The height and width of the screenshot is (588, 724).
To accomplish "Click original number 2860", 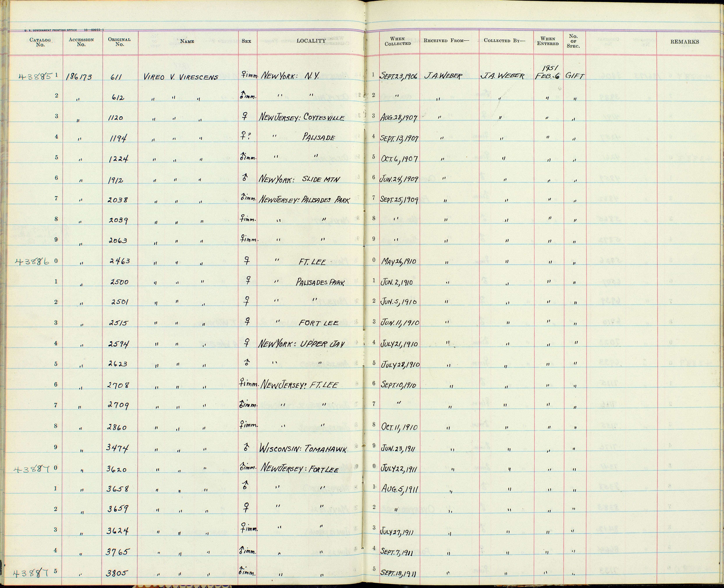I will [117, 427].
